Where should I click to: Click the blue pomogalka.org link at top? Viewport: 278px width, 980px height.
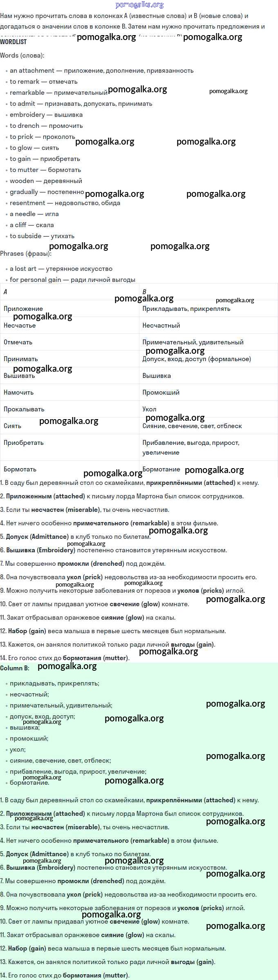(139, 5)
